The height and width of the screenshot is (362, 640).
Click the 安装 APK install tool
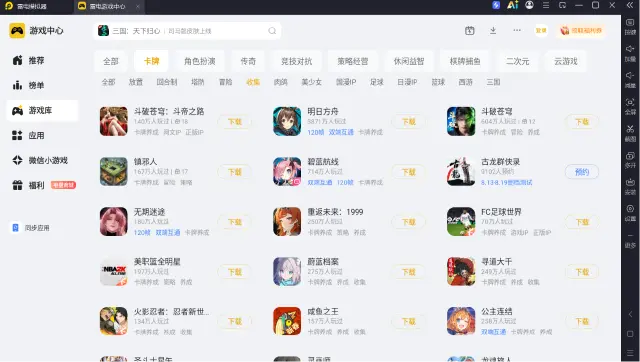tap(630, 187)
